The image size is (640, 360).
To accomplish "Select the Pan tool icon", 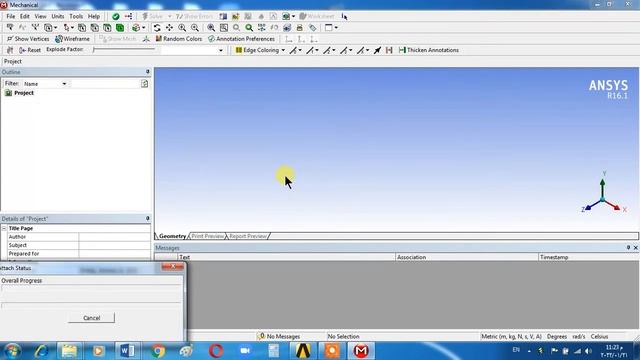I will tap(169, 28).
